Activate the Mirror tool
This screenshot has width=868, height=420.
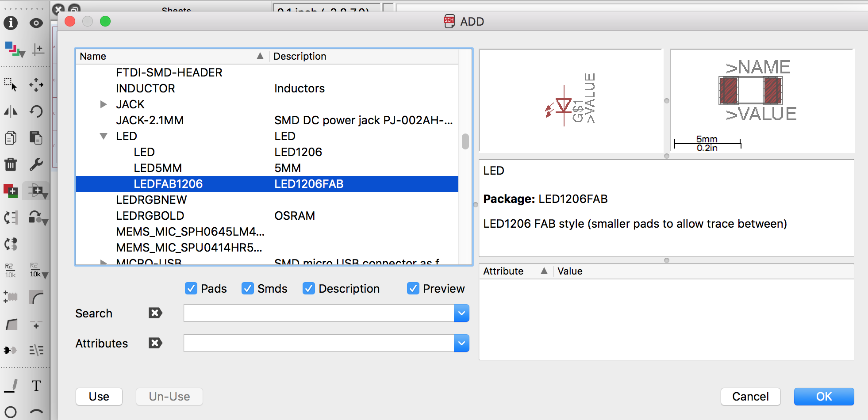coord(11,111)
